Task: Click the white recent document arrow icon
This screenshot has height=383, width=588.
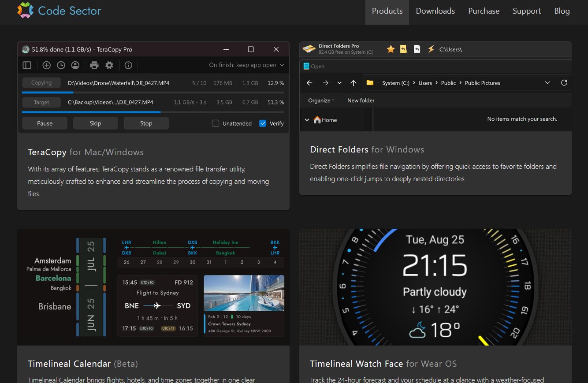Action: pos(417,49)
